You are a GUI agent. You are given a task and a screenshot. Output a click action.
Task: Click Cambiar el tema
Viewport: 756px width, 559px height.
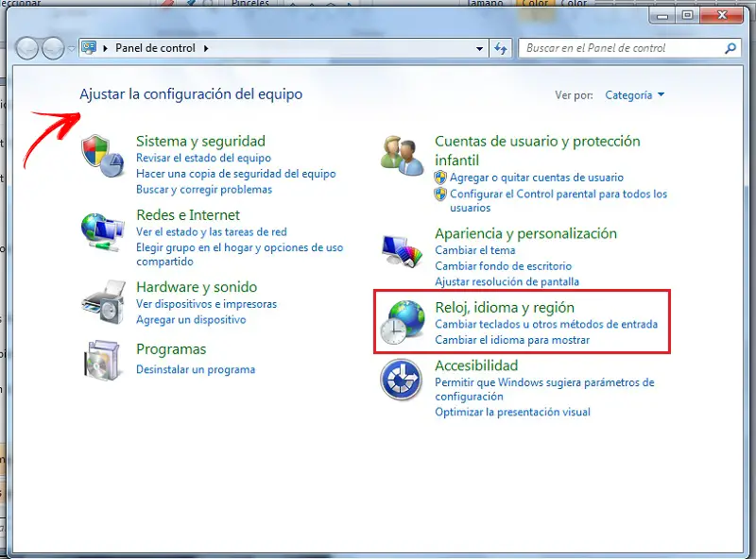[475, 250]
